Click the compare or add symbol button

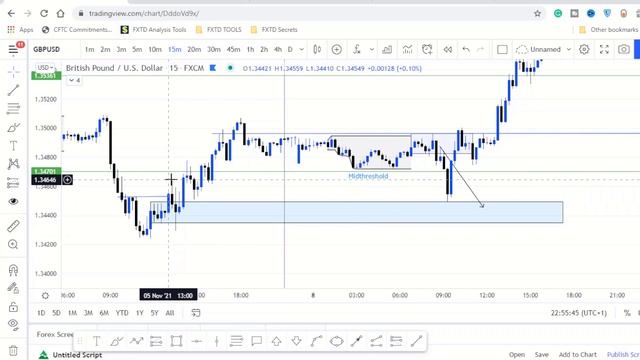coord(336,49)
